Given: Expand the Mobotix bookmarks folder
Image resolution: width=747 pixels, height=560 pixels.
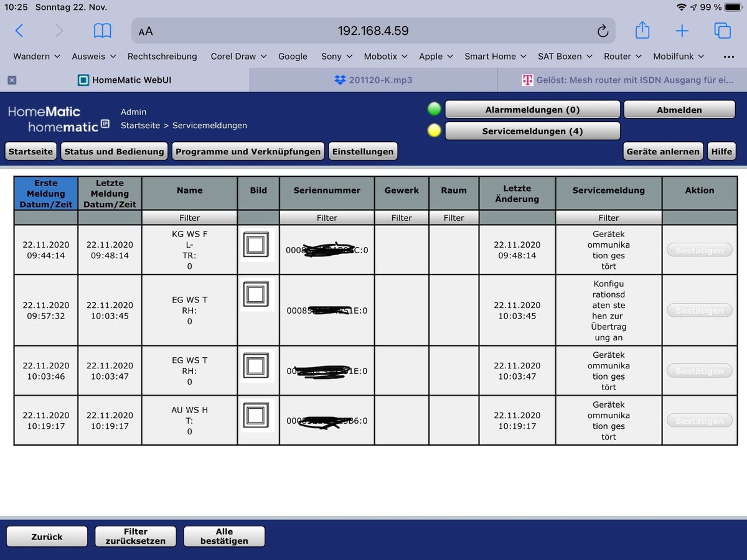Looking at the screenshot, I should coord(386,56).
